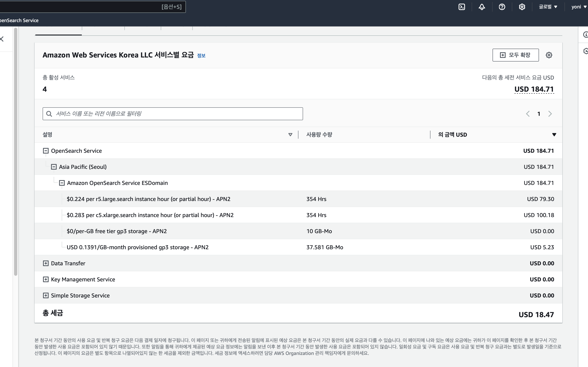Screen dimensions: 588x367
Task: Click total USD 184.71 dotted amount
Action: click(x=534, y=89)
